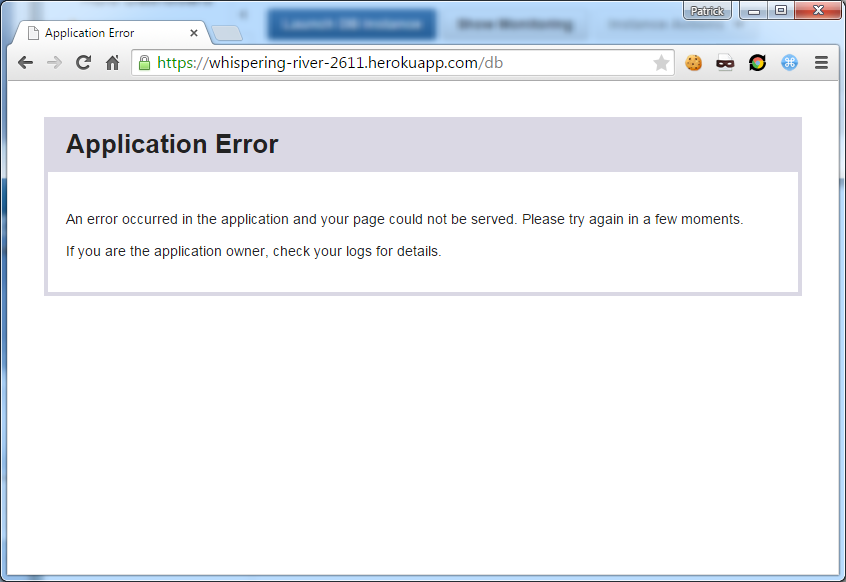Screen dimensions: 846x582
Task: Click the green SSL padlock icon
Action: click(x=144, y=63)
